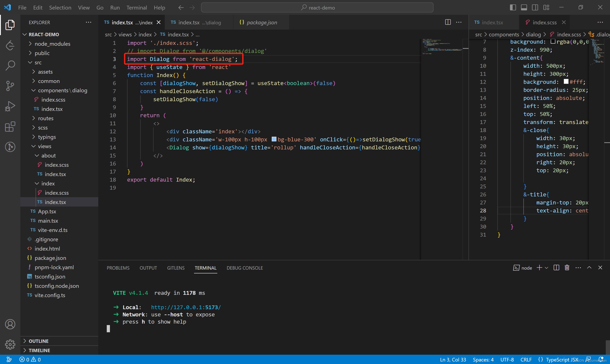Viewport: 610px width, 364px height.
Task: Open local URL http://127.0.0.1:5173/
Action: coord(186,307)
